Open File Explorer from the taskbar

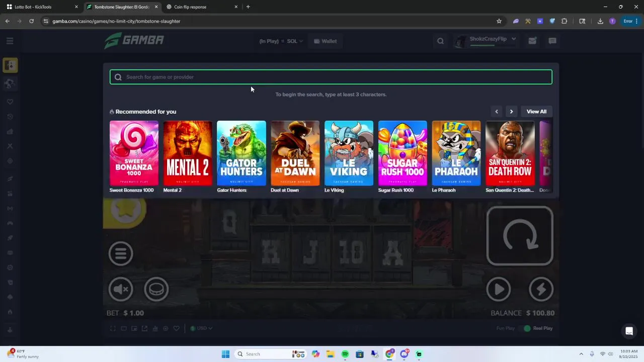point(331,354)
